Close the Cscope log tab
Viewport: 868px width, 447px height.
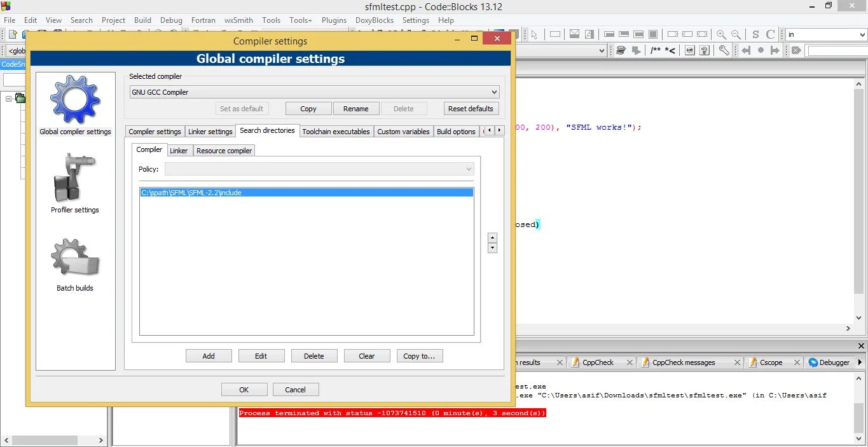797,362
